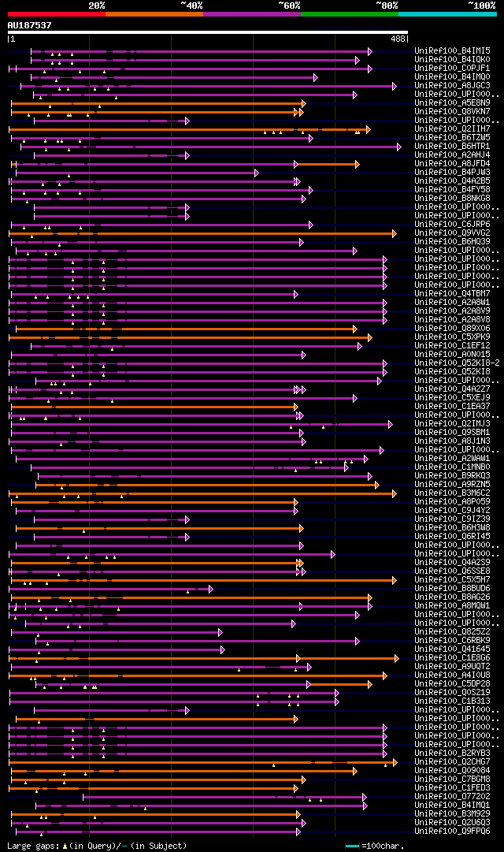The height and width of the screenshot is (852, 504).
Task: Click the white query sequence bar
Action: click(x=207, y=32)
